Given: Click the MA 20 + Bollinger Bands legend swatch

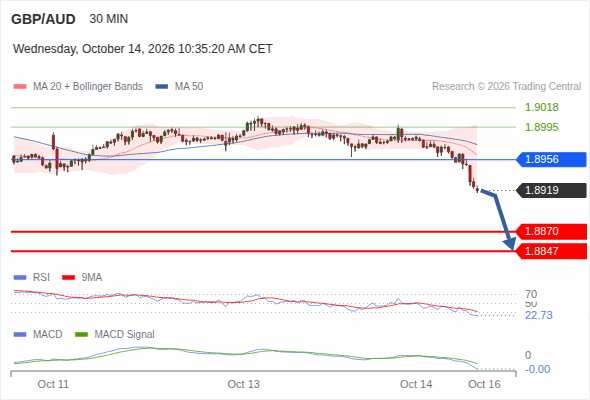Looking at the screenshot, I should 20,87.
